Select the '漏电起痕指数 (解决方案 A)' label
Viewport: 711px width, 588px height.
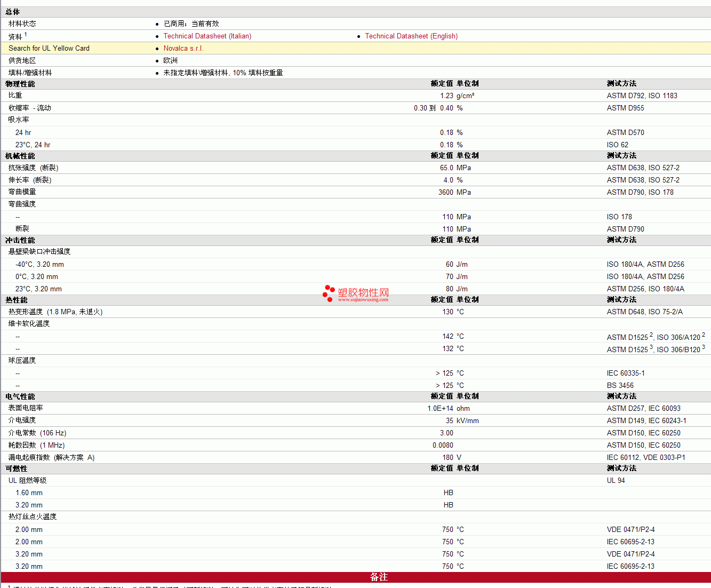[52, 458]
